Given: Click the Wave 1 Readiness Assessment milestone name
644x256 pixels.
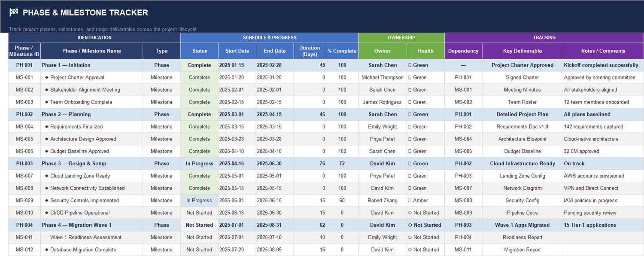Looking at the screenshot, I should [x=86, y=238].
